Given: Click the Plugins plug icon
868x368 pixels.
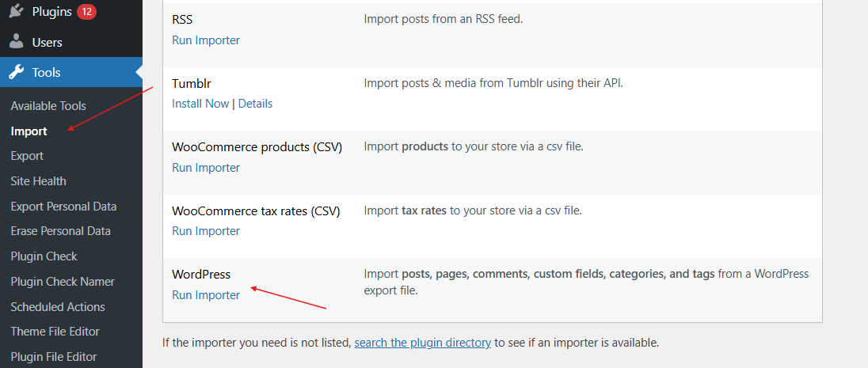Looking at the screenshot, I should point(17,11).
